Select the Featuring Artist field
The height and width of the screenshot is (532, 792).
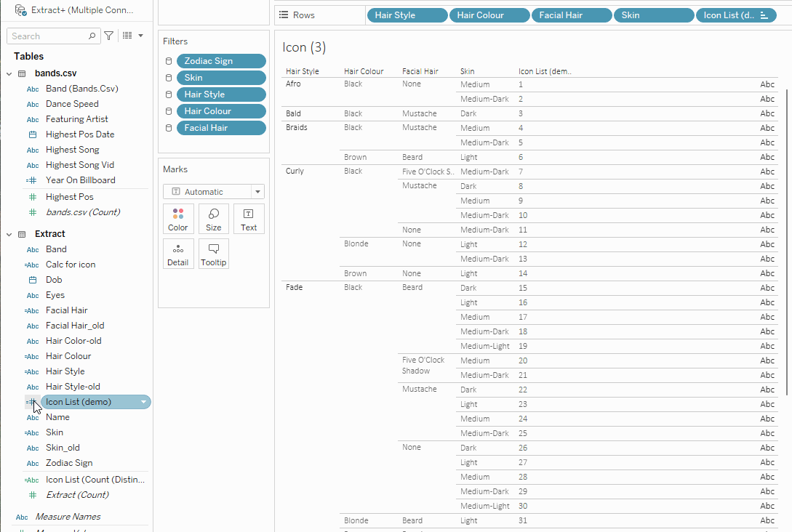coord(77,119)
